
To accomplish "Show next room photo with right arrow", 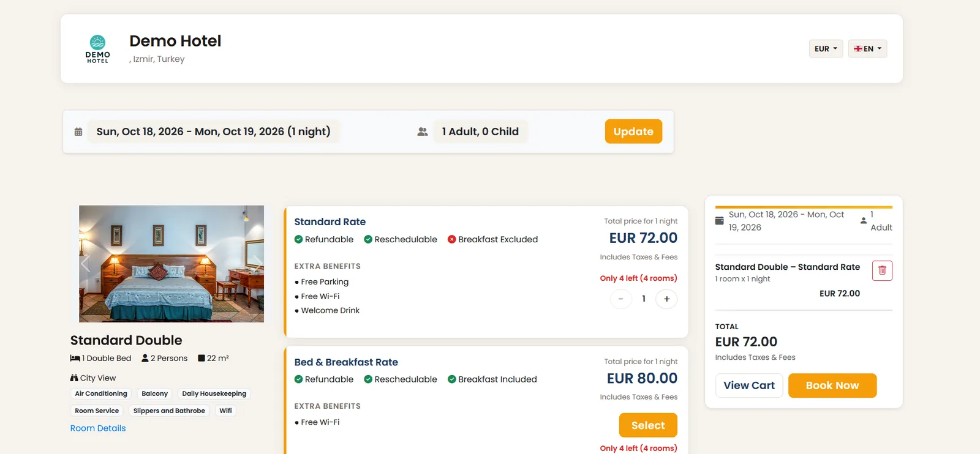I will [x=258, y=264].
